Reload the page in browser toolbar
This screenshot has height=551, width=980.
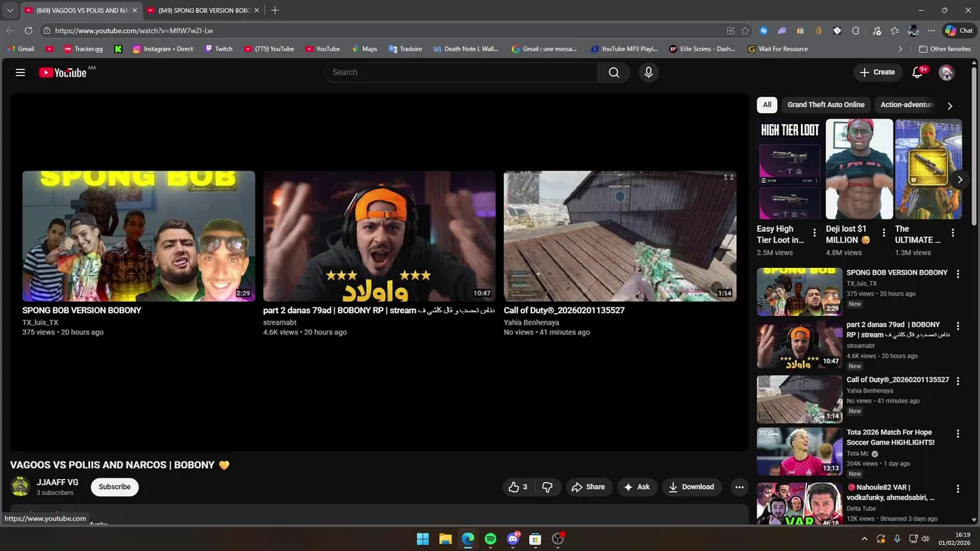tap(28, 31)
